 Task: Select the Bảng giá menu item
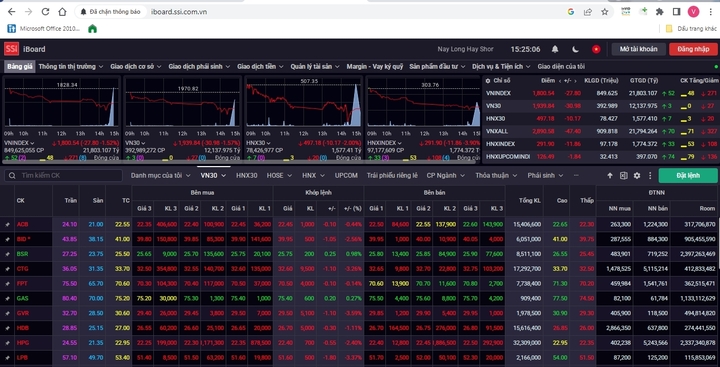point(20,67)
